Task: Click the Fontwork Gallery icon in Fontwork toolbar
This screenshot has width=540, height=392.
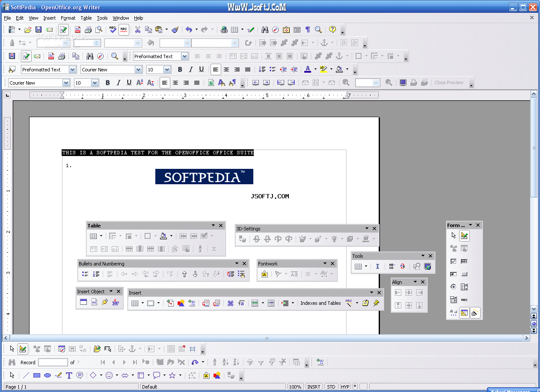Action: pos(264,274)
